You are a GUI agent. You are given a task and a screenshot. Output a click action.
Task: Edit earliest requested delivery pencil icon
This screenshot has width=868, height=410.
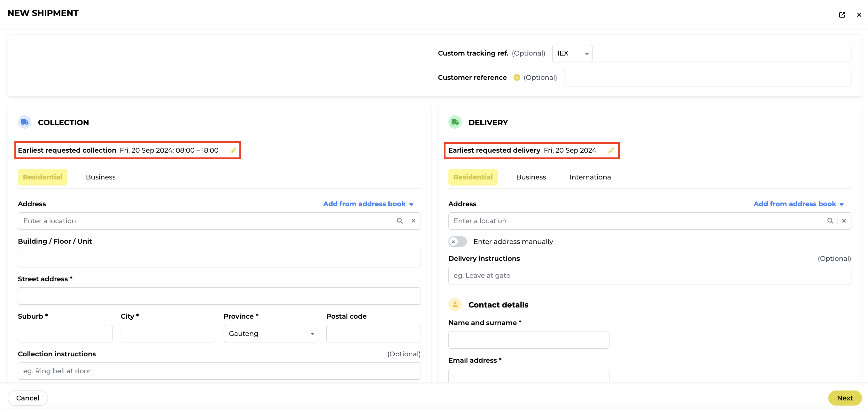coord(611,150)
